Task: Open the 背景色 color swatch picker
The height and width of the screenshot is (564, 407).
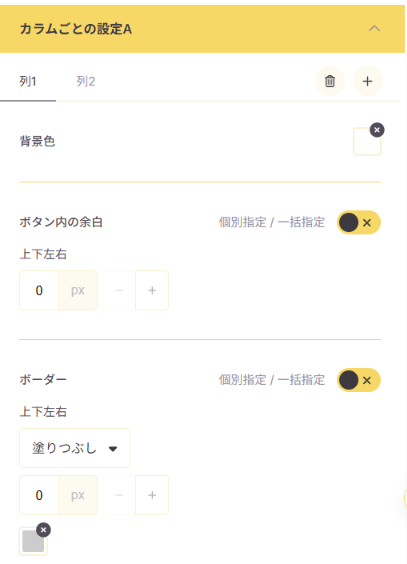Action: (367, 142)
